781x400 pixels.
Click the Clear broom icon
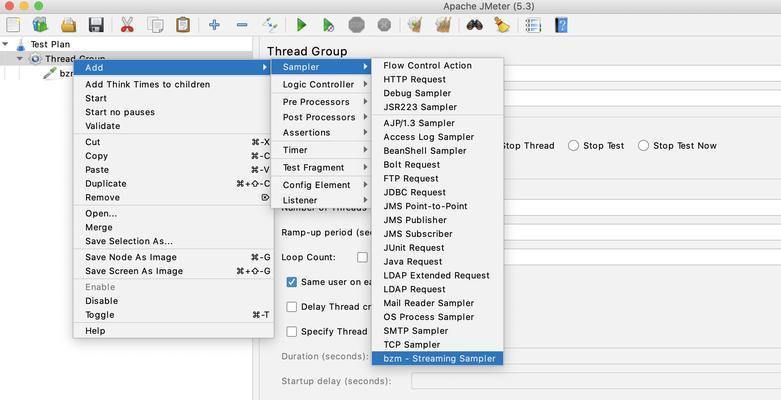pos(415,24)
